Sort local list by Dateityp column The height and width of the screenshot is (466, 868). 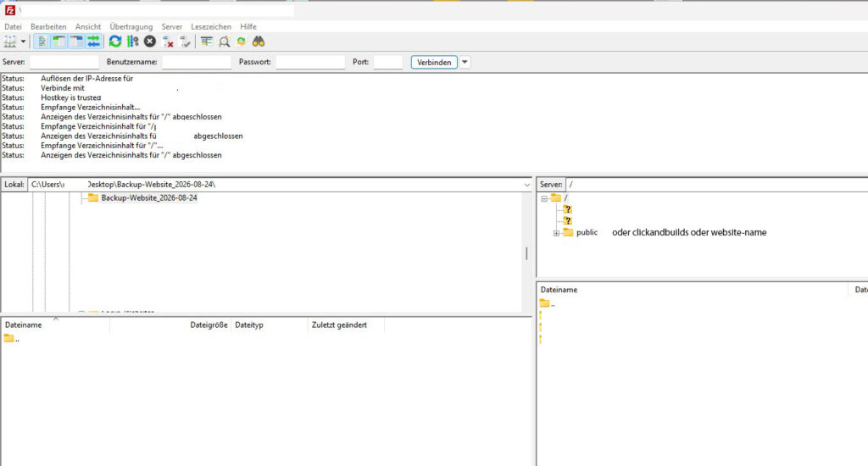click(269, 325)
